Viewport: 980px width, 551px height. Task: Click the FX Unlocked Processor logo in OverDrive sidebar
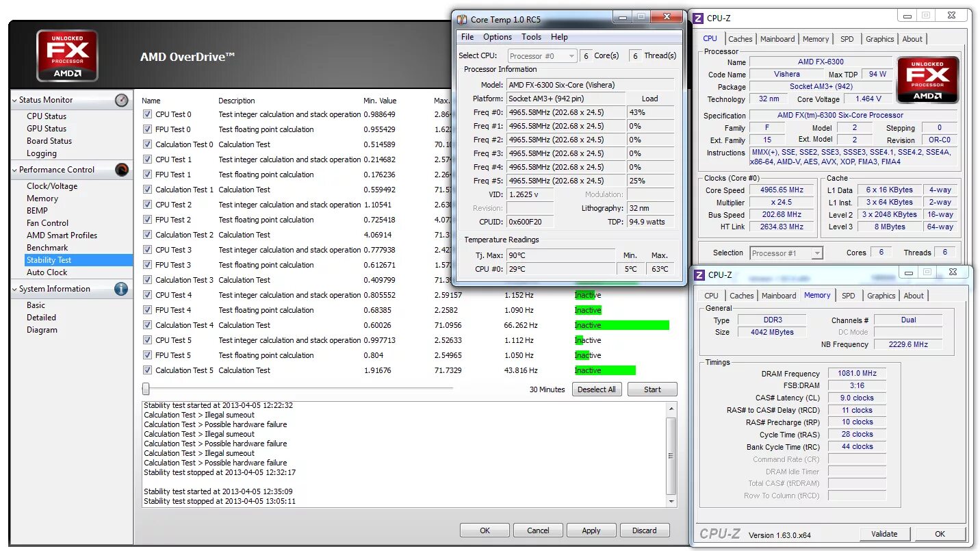[x=66, y=55]
